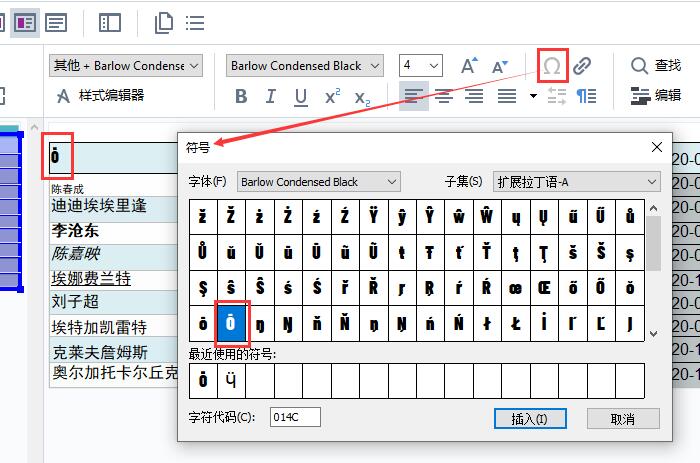
Task: Click the subscript x₂ icon
Action: coord(362,97)
